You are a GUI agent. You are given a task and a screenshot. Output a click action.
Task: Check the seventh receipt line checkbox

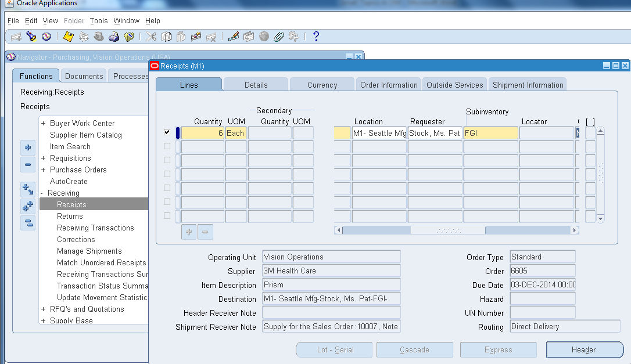[x=167, y=215]
